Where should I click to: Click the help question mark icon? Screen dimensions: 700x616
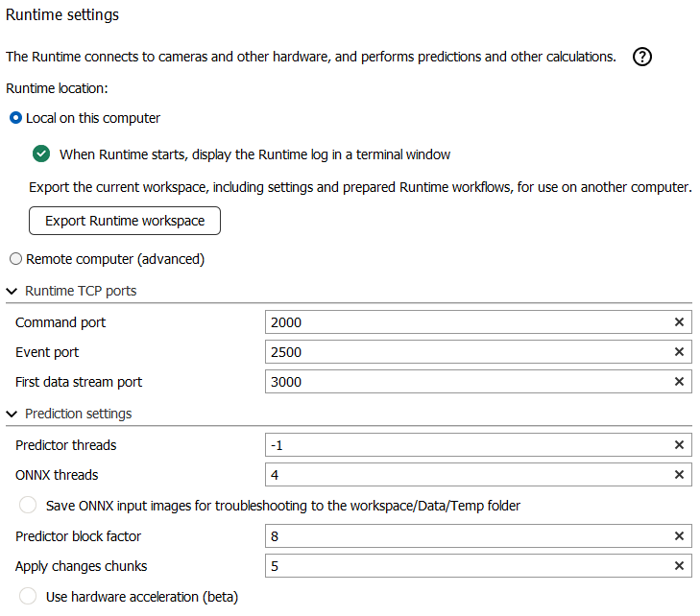(642, 57)
